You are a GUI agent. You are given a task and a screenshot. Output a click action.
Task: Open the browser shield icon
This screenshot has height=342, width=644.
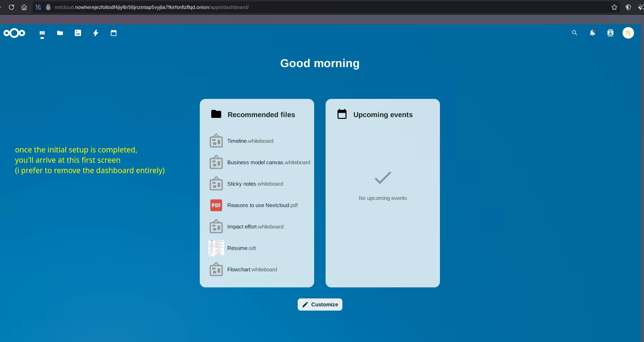tap(628, 7)
